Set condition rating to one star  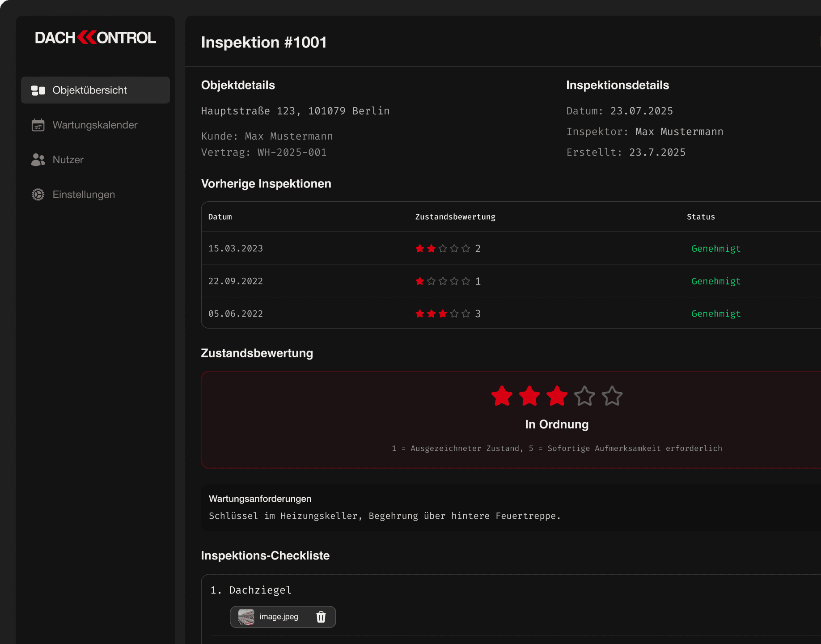502,396
